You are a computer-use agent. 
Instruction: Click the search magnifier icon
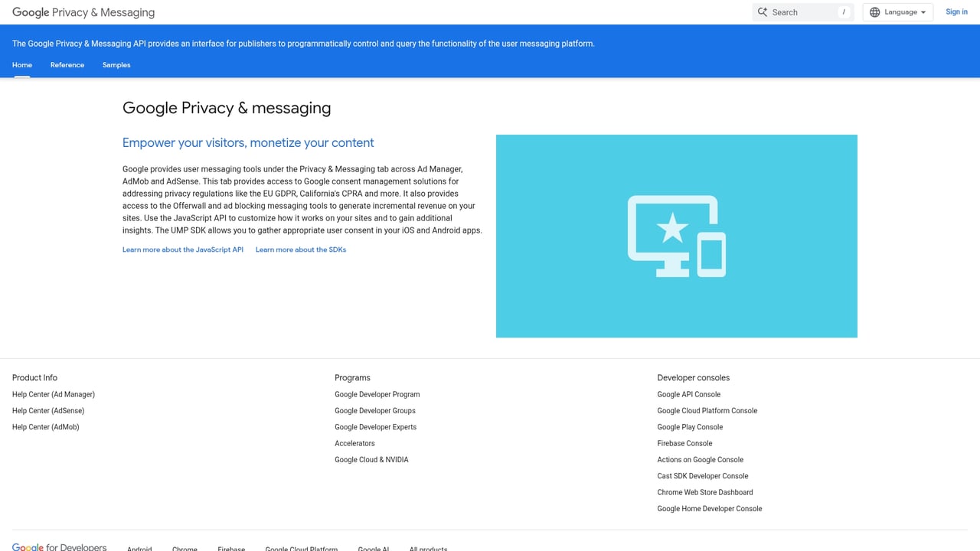[x=762, y=11]
